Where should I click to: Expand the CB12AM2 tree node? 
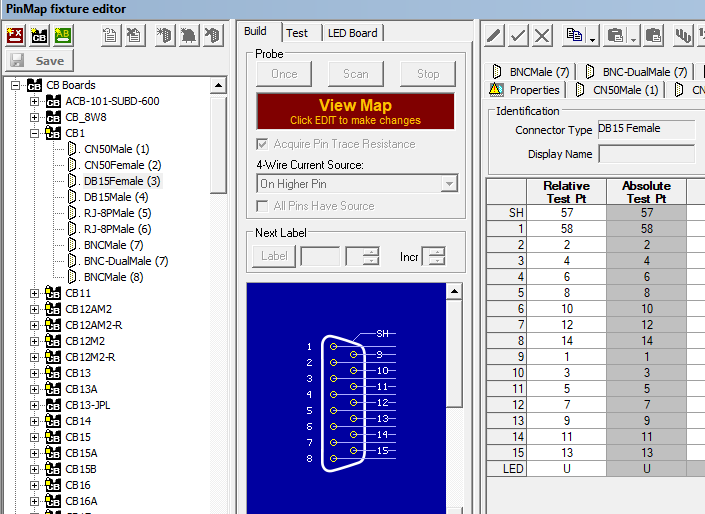[35, 309]
